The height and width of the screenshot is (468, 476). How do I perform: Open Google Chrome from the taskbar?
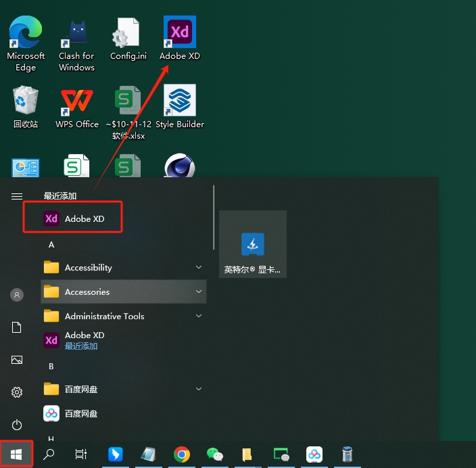pos(181,454)
